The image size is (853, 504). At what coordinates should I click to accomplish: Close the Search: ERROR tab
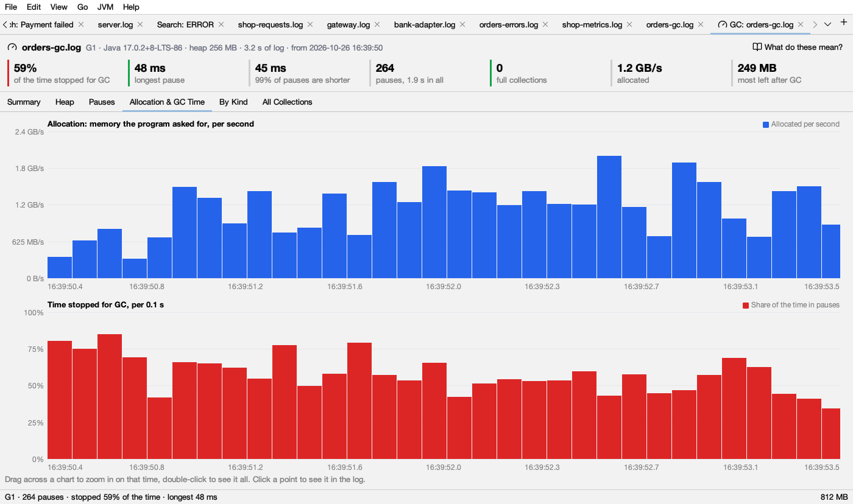(x=221, y=24)
